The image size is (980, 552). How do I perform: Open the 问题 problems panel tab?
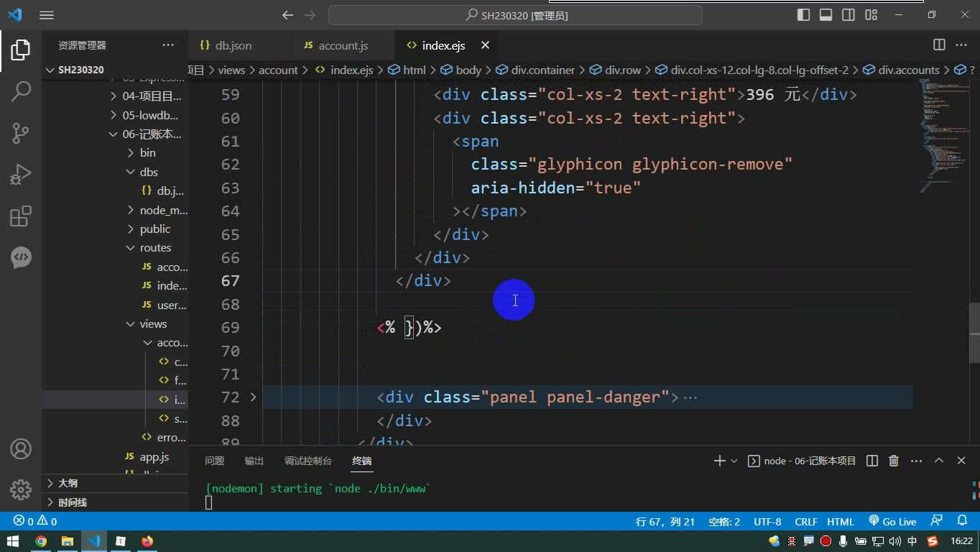tap(214, 461)
